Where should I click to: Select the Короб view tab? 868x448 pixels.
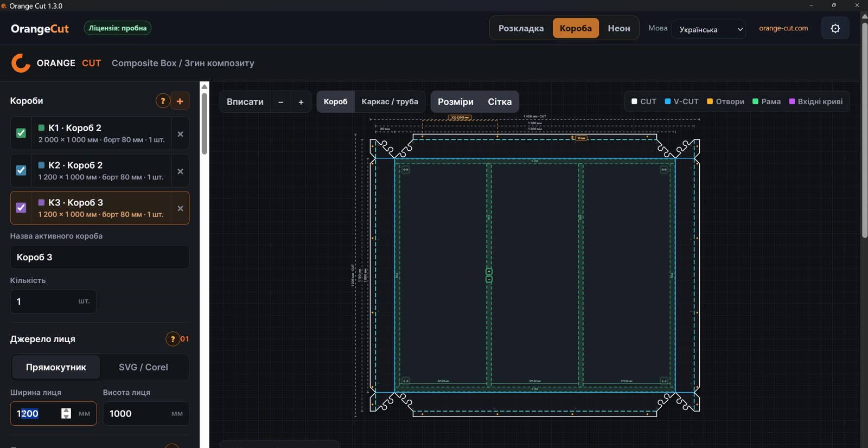coord(336,102)
